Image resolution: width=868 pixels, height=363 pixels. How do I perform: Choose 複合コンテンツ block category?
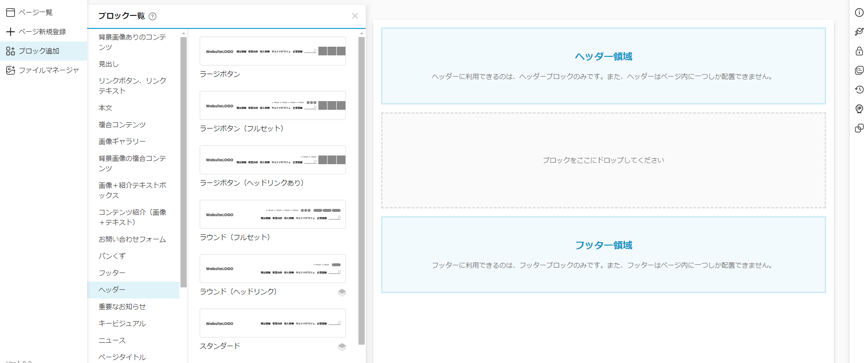133,125
